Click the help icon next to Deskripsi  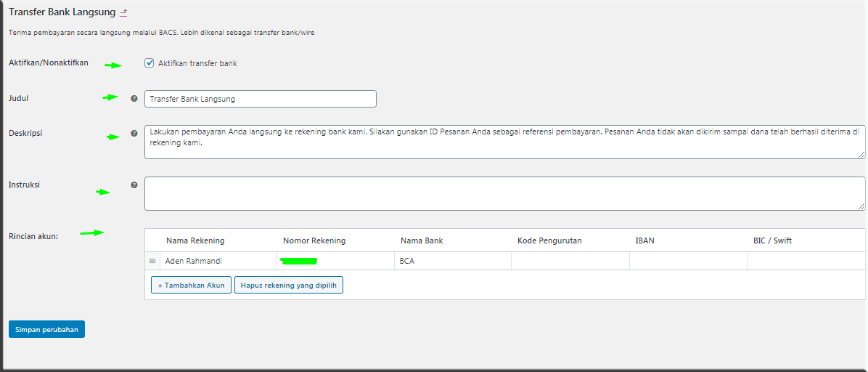[x=134, y=134]
